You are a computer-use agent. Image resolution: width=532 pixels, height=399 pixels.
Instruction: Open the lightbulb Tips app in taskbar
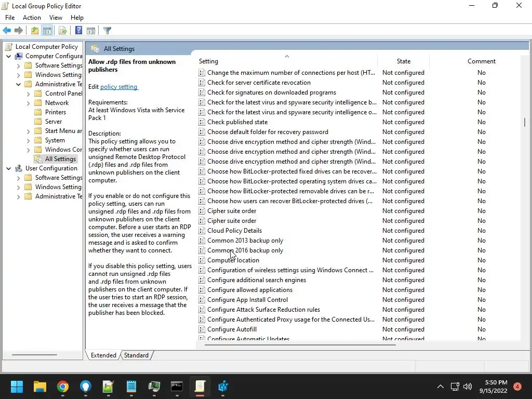(x=86, y=387)
